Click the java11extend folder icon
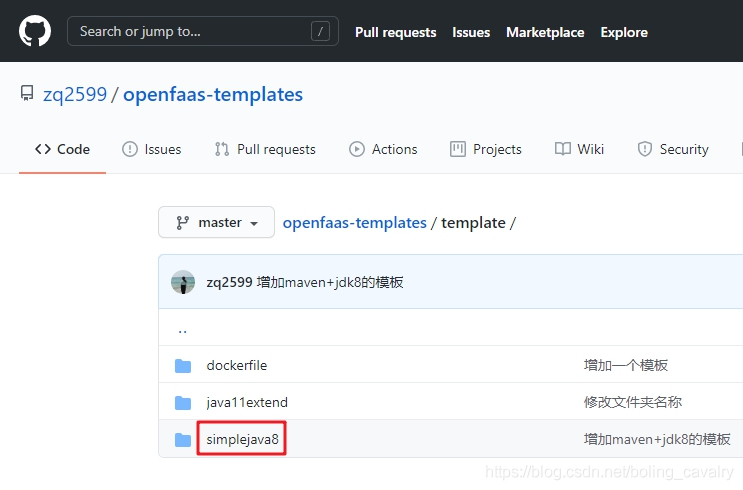 click(x=183, y=403)
